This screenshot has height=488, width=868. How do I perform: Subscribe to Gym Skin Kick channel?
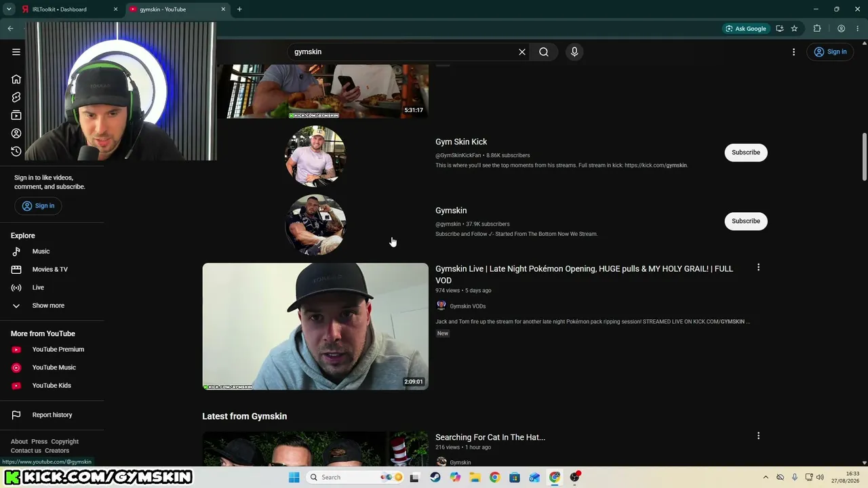tap(746, 152)
